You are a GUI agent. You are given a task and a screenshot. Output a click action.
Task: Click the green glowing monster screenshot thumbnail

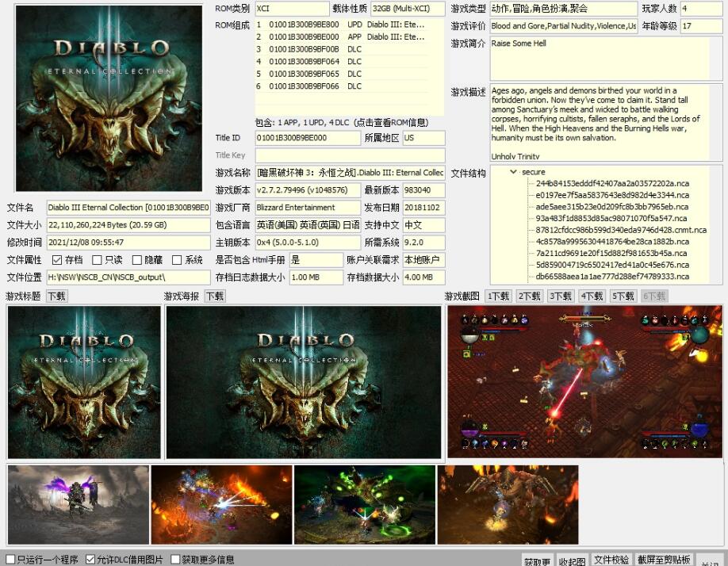coord(365,505)
